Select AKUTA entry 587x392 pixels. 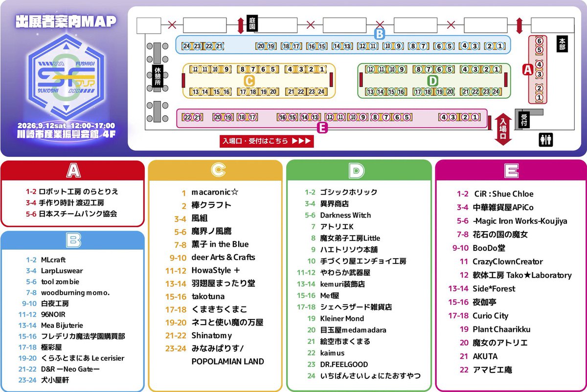(485, 356)
